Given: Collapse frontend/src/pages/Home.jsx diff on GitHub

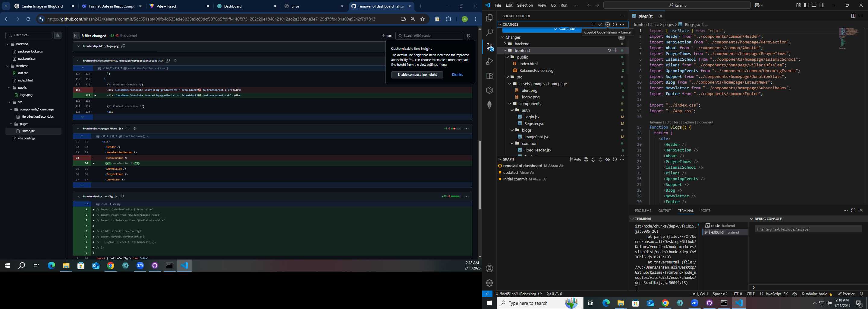Looking at the screenshot, I should coord(78,129).
